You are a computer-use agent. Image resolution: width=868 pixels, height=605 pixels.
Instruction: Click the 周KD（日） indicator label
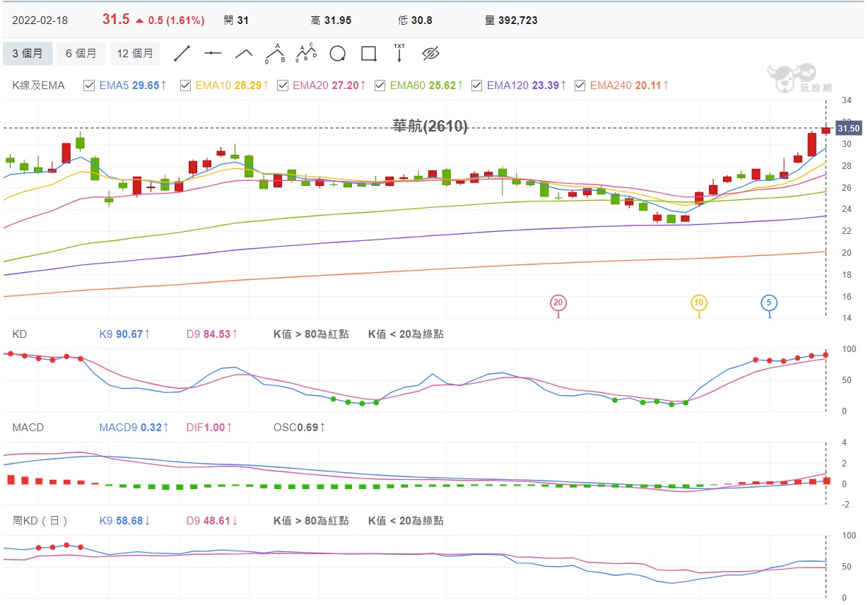[40, 521]
